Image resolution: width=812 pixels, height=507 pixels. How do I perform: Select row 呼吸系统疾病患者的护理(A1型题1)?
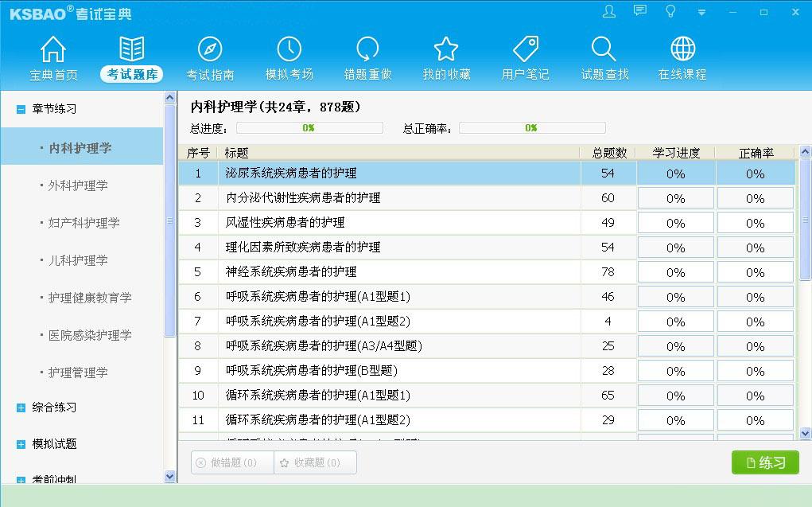[x=487, y=297]
